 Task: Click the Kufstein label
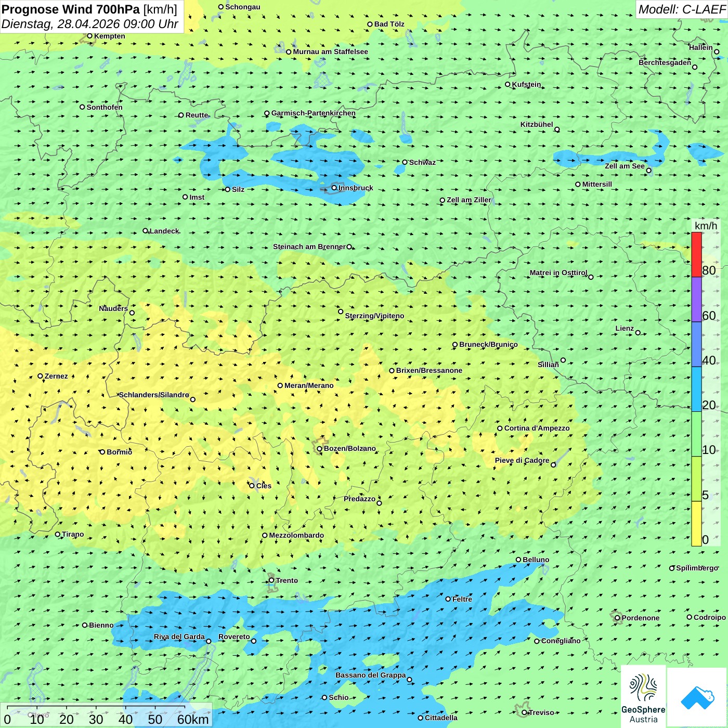(x=526, y=84)
